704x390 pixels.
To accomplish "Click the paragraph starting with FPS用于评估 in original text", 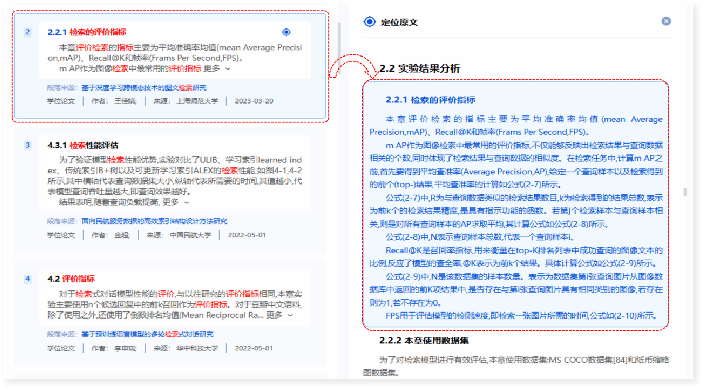I will point(521,316).
